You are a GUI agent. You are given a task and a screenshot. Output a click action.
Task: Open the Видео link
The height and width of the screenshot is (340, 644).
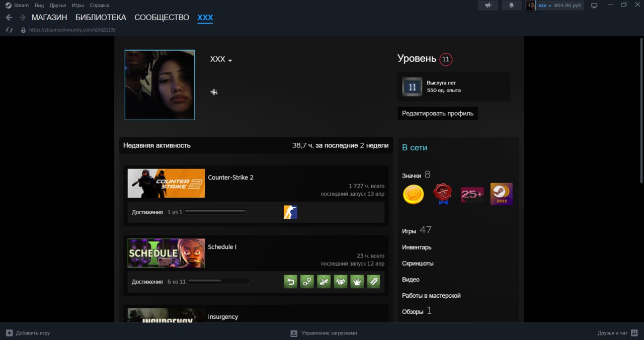coord(411,280)
